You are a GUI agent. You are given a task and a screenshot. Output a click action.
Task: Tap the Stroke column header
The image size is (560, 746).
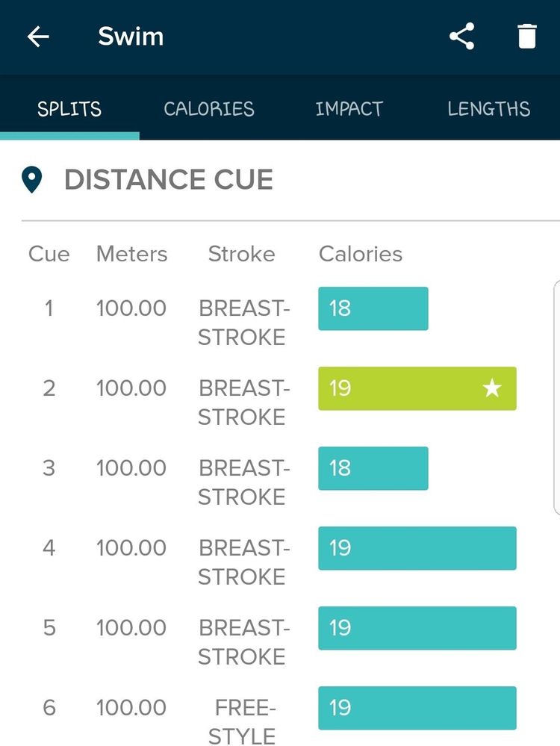[x=241, y=254]
